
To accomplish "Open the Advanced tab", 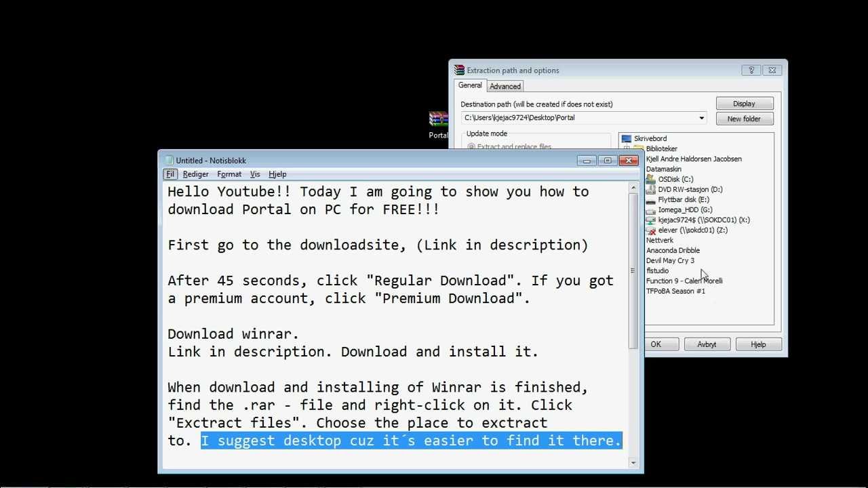I will click(x=505, y=86).
